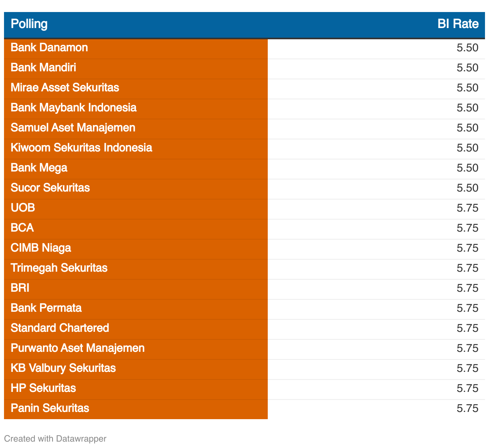Select the CIMB Niaga entry
The image size is (489, 448).
coord(41,248)
